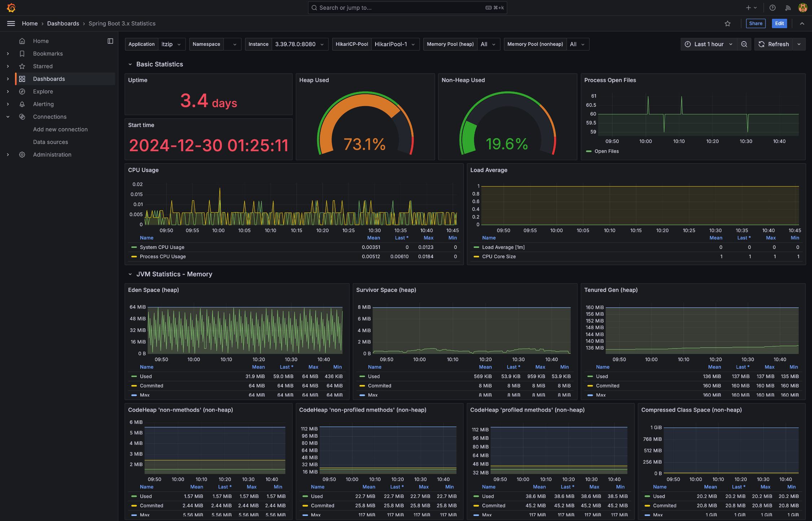Toggle Open Files legend series

606,151
